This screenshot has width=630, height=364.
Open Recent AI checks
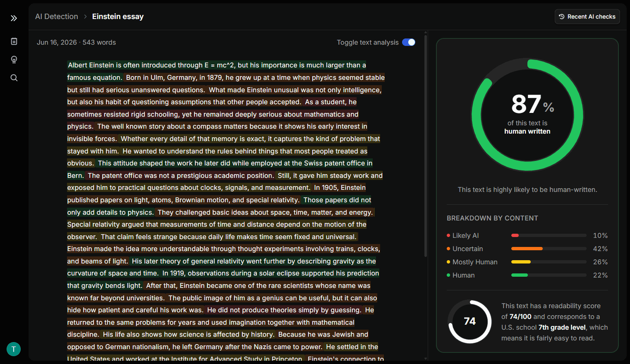(587, 17)
